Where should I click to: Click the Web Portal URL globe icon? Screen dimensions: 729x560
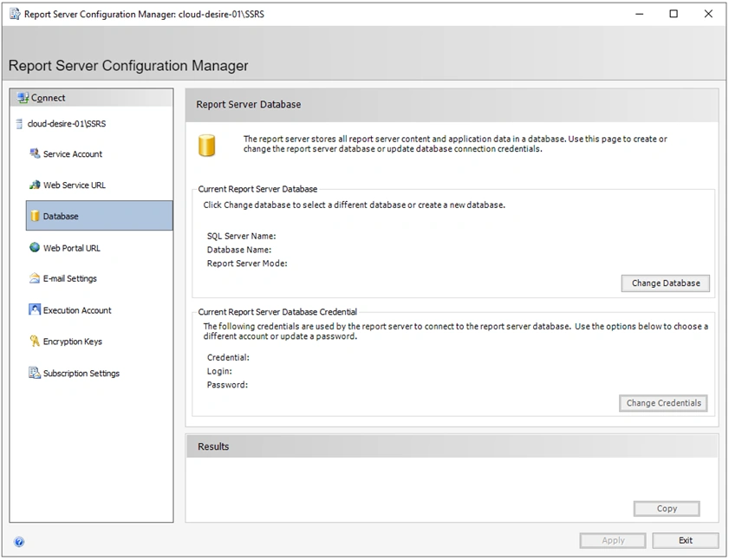pyautogui.click(x=35, y=247)
